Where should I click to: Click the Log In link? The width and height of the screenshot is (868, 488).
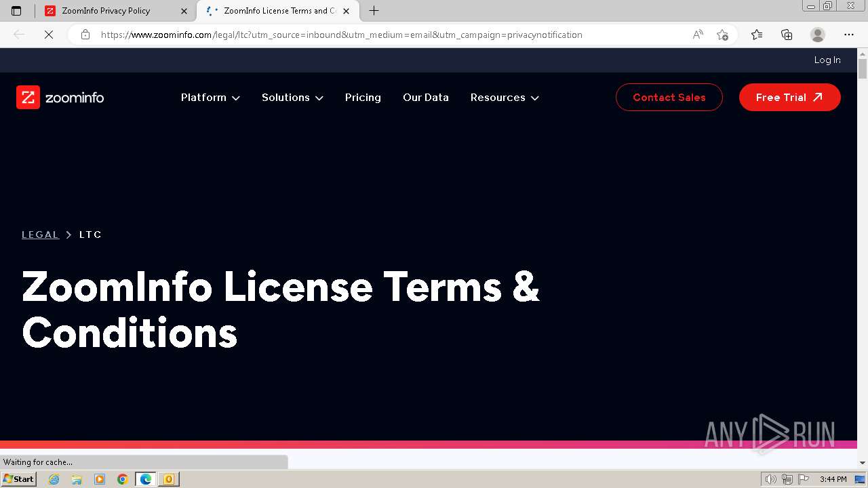[827, 60]
